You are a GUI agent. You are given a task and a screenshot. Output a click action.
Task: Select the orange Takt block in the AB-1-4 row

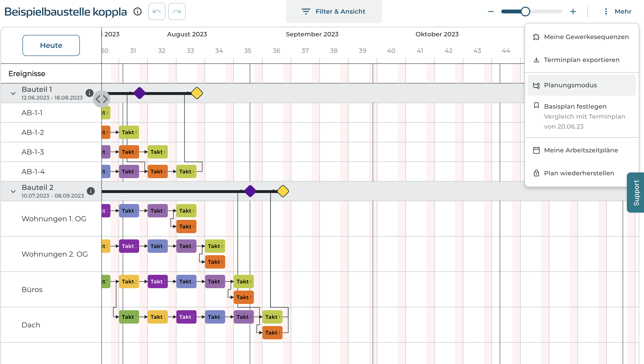(158, 172)
